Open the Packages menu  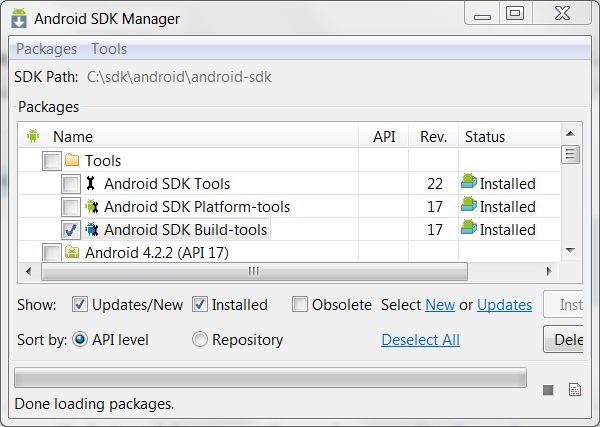tap(47, 49)
